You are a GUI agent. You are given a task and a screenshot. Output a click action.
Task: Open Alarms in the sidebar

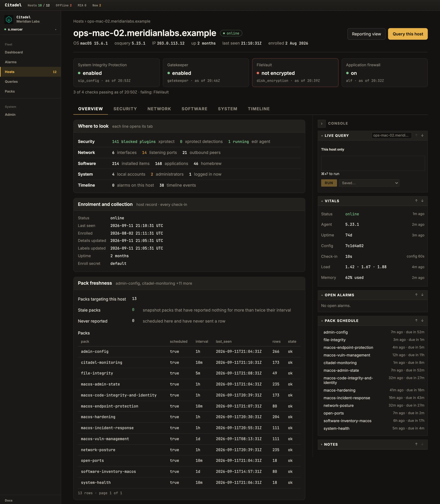[x=30, y=62]
